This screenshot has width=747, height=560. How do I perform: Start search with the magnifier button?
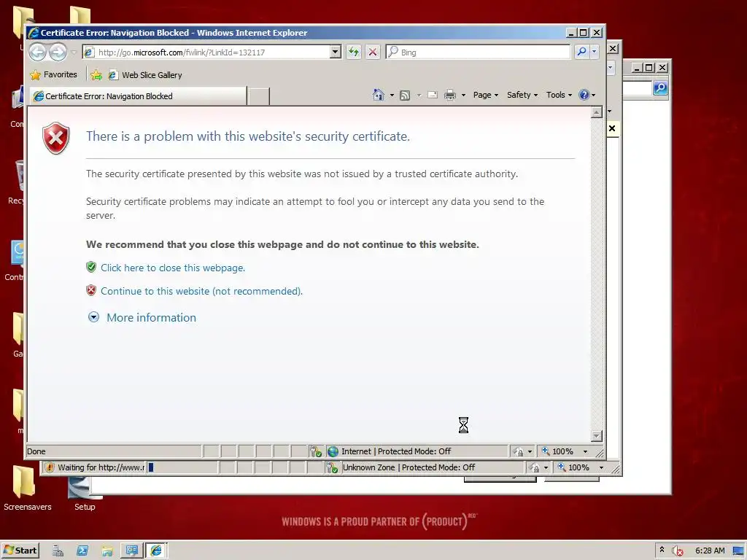pos(581,52)
